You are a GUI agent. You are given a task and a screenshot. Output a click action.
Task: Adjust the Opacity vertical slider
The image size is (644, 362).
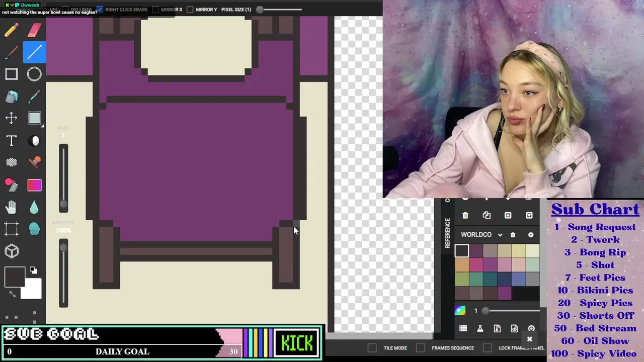(63, 273)
